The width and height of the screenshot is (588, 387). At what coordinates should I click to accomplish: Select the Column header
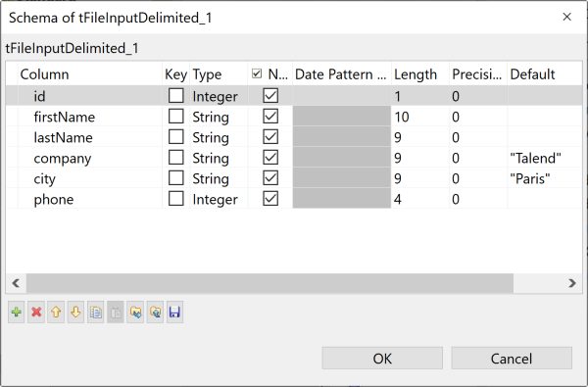point(90,74)
